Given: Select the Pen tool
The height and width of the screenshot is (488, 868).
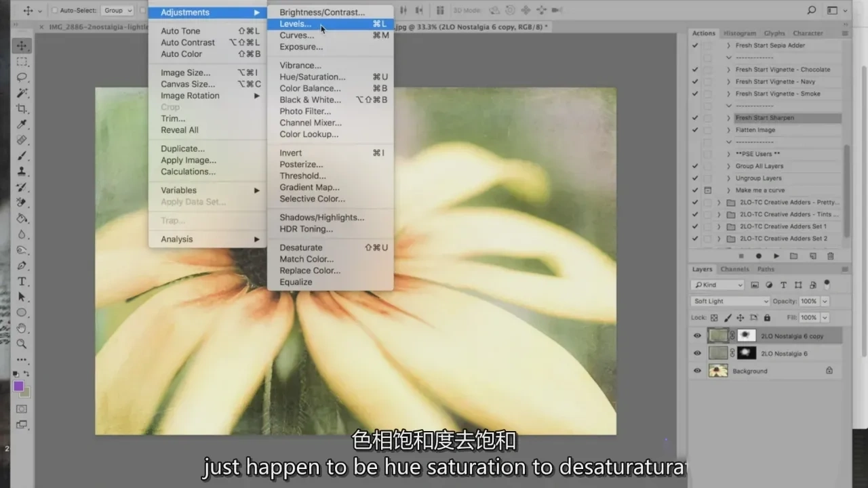Looking at the screenshot, I should pos(22,266).
